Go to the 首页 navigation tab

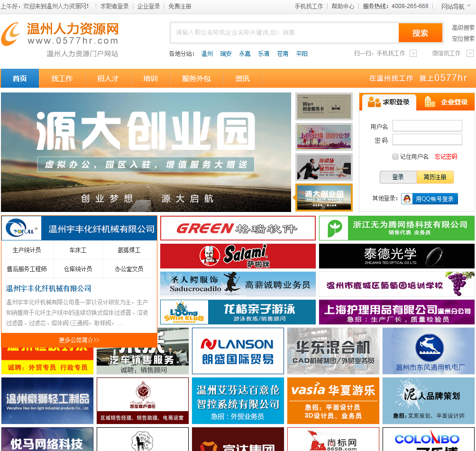coord(20,78)
